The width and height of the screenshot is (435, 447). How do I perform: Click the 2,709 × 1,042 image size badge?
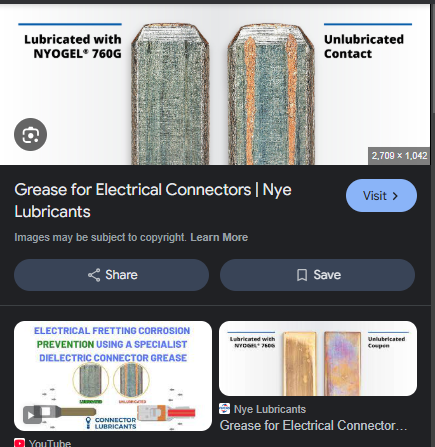pyautogui.click(x=399, y=156)
